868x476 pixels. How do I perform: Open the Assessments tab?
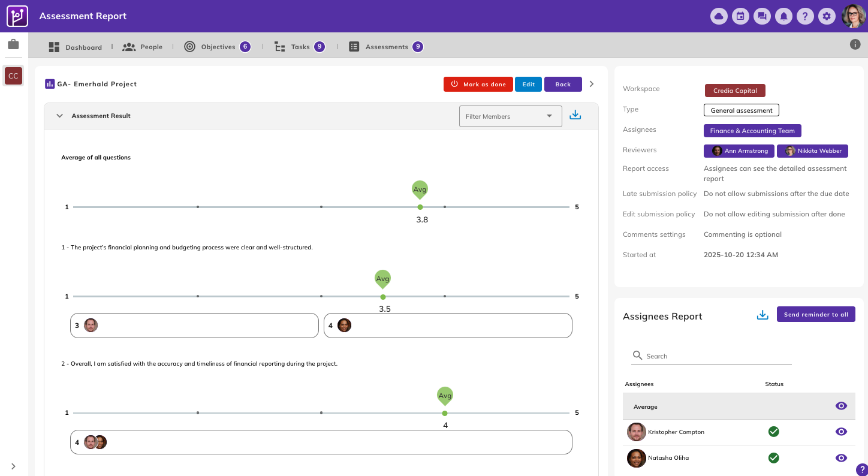pyautogui.click(x=386, y=47)
